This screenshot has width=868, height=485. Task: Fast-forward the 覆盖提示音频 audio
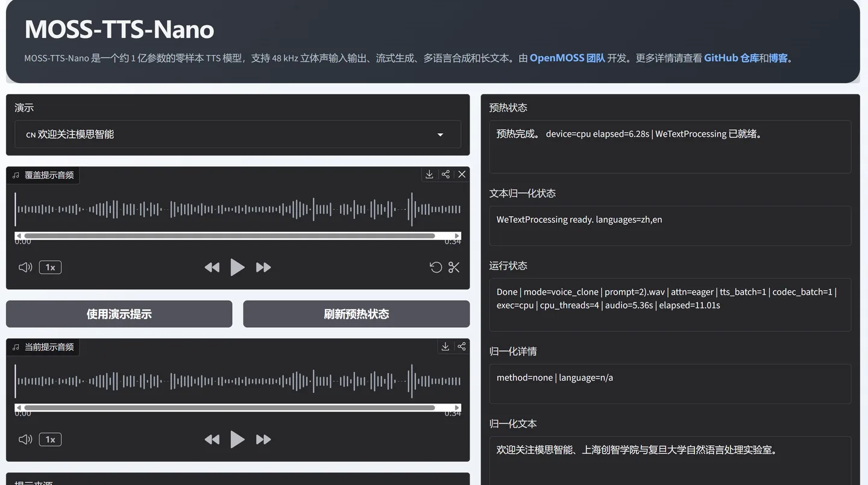pos(263,267)
